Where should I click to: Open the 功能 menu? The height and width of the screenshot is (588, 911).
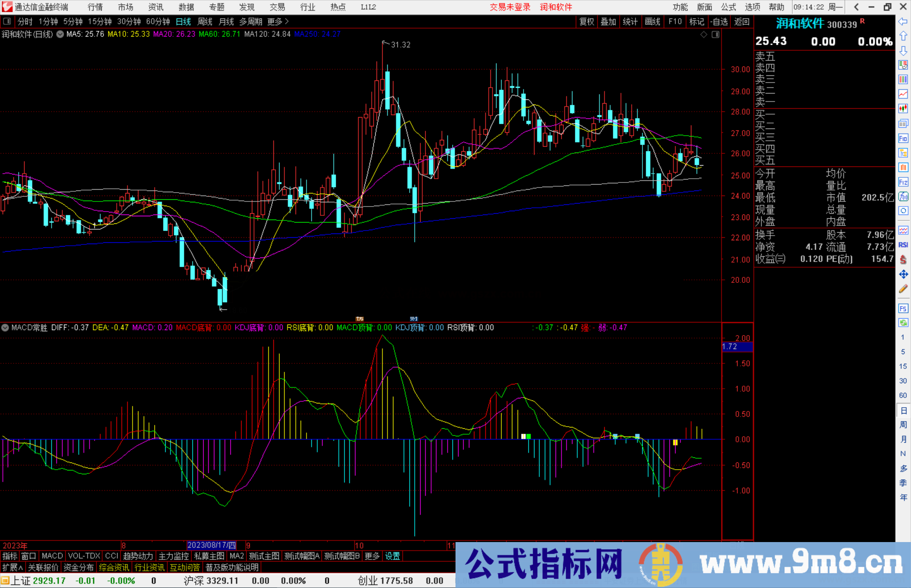point(679,7)
